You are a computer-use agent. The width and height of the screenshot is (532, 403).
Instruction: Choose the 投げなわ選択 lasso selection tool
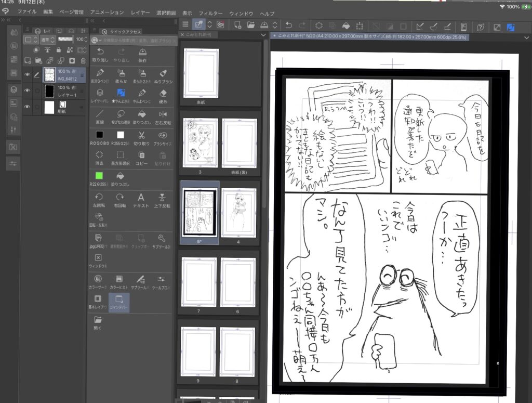tap(120, 113)
